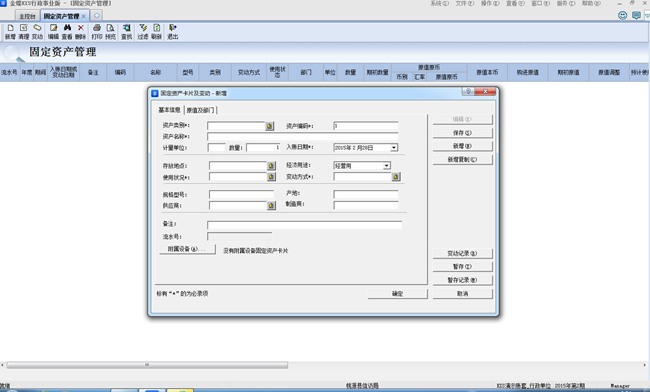The image size is (650, 392).
Task: Click the 变动记录 button
Action: coord(463,253)
